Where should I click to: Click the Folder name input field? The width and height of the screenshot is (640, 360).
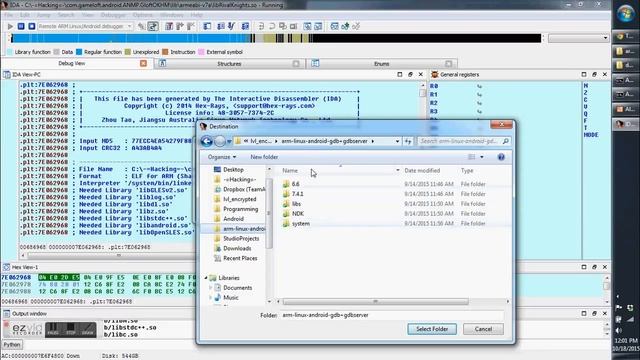point(392,315)
